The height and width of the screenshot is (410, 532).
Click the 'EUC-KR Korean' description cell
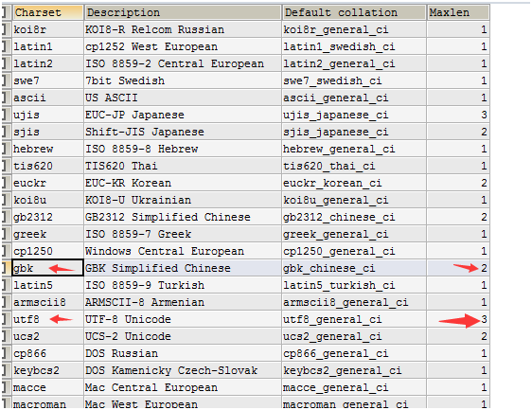tap(183, 183)
